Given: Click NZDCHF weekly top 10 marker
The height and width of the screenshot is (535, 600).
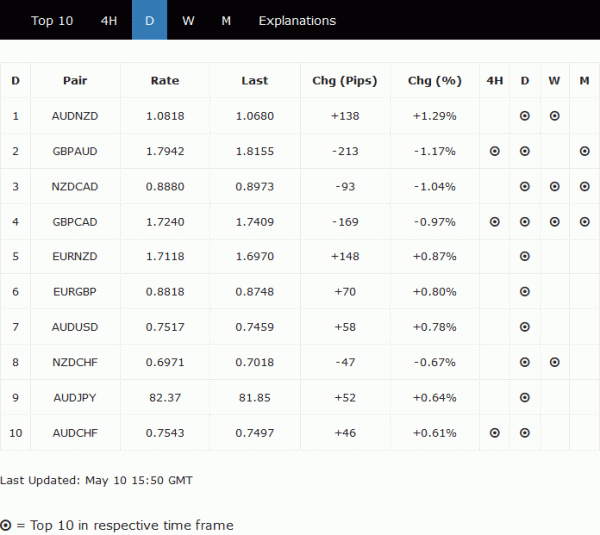Looking at the screenshot, I should (x=554, y=361).
